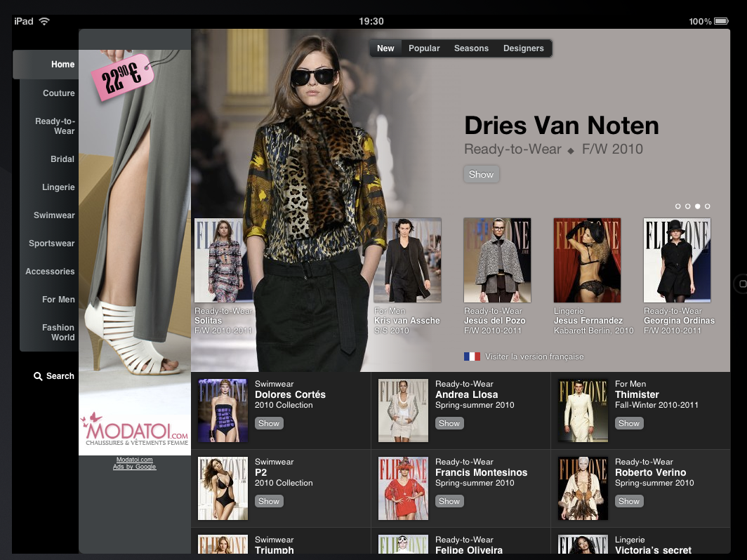
Task: Switch to the Popular tab
Action: tap(424, 48)
